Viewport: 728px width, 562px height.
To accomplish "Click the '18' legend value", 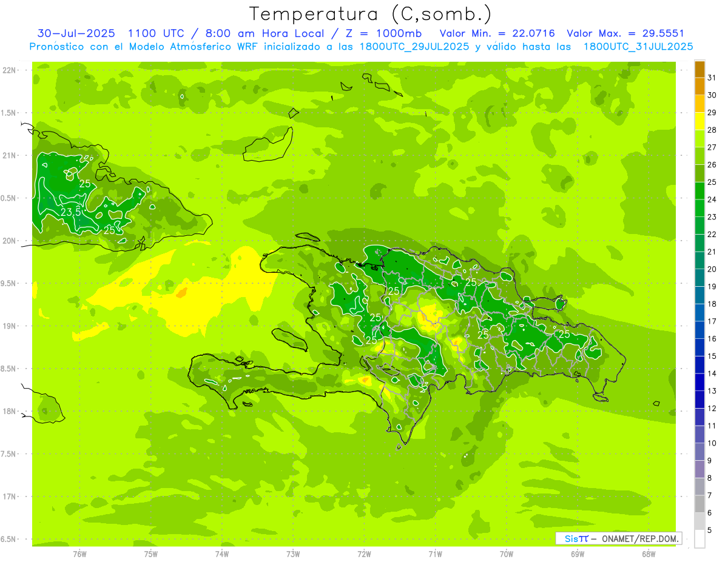I will (712, 304).
